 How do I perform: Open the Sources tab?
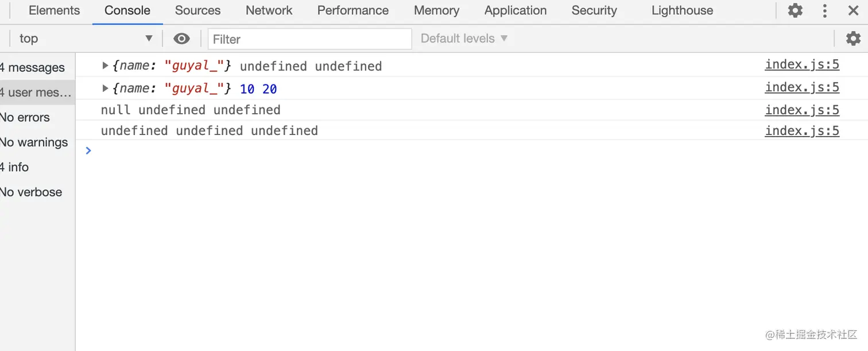tap(197, 10)
